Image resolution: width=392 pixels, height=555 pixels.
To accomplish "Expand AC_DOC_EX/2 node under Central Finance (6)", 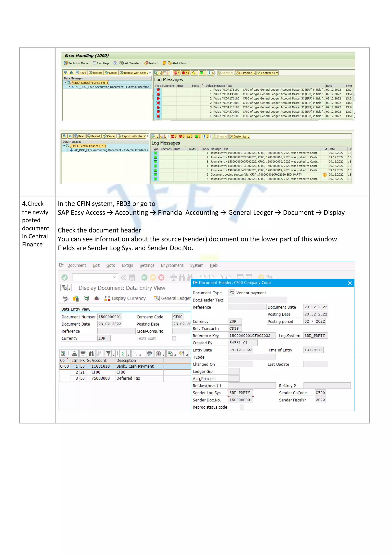I will click(69, 87).
